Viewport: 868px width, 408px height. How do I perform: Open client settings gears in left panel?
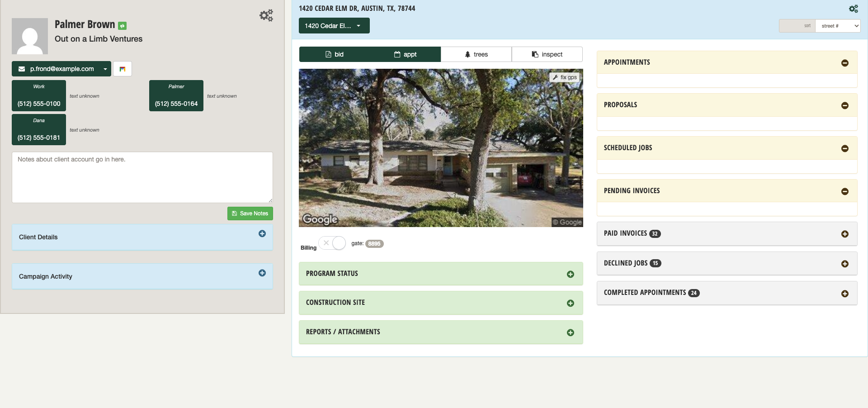pyautogui.click(x=266, y=15)
